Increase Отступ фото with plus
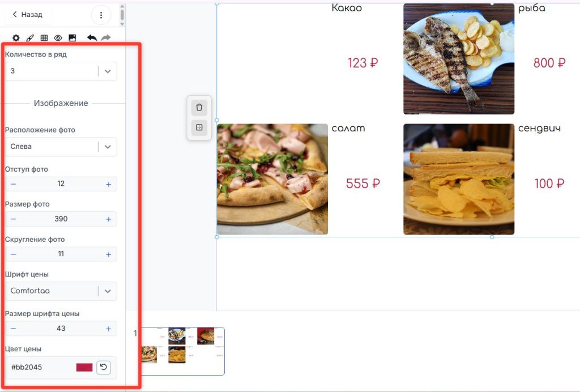 [x=108, y=184]
